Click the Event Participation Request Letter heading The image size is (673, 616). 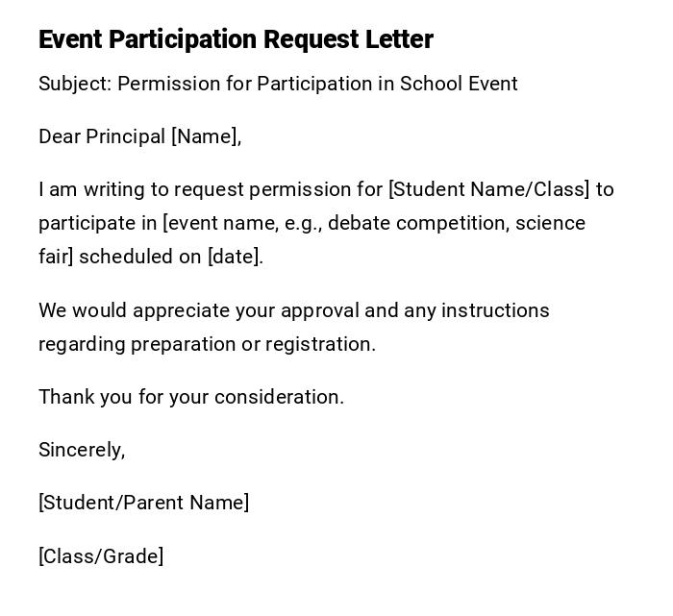point(236,39)
